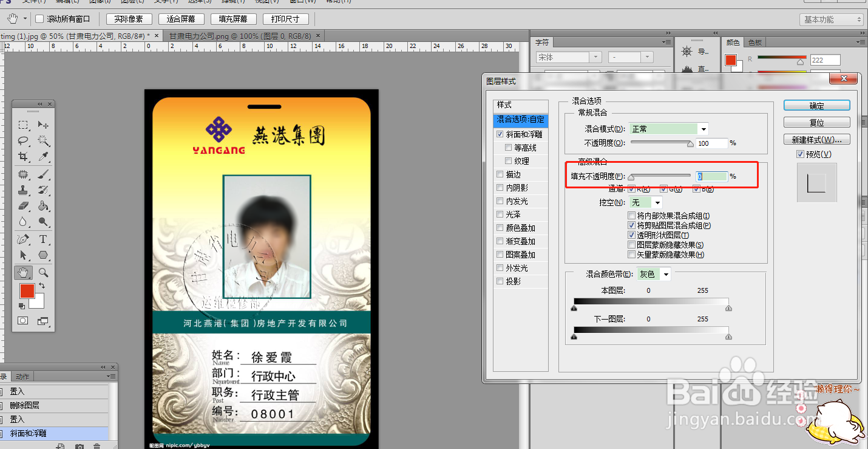Select the Polygon shape tool
This screenshot has height=449, width=868.
[x=43, y=255]
